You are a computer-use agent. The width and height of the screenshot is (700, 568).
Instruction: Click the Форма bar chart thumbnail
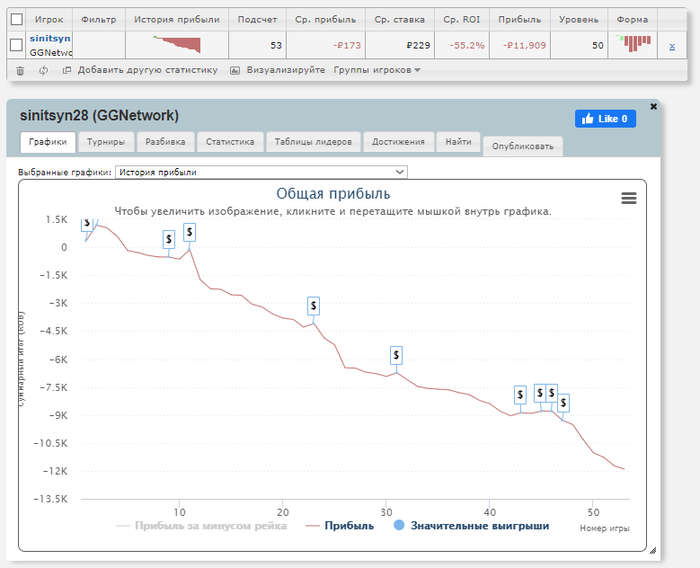[x=633, y=43]
